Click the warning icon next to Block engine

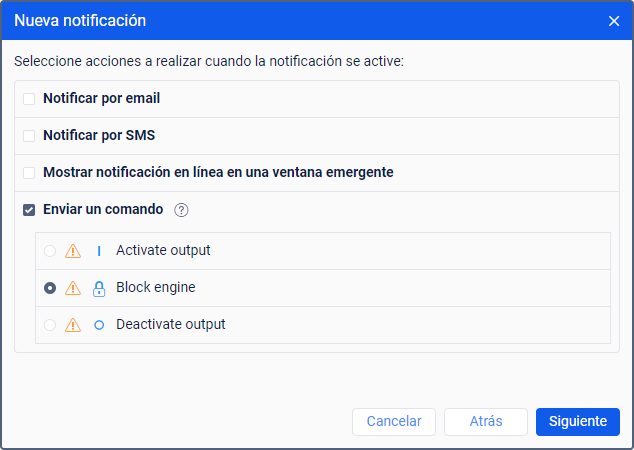click(73, 288)
